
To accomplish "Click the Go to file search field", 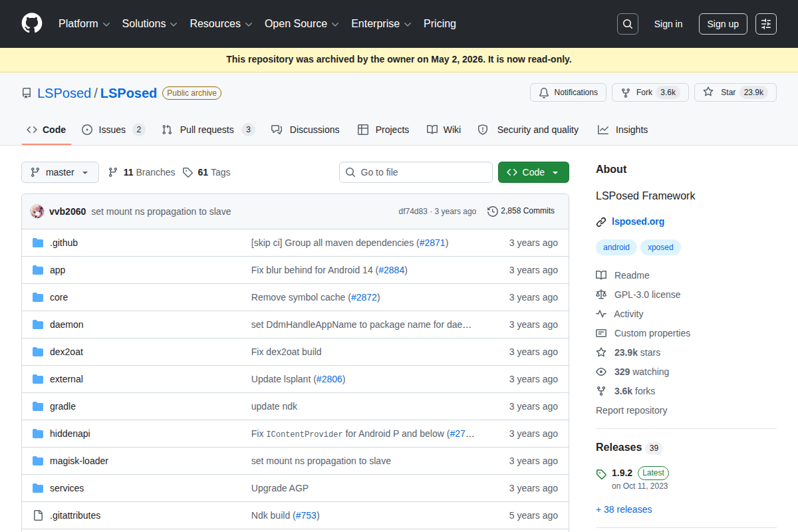I will [416, 172].
